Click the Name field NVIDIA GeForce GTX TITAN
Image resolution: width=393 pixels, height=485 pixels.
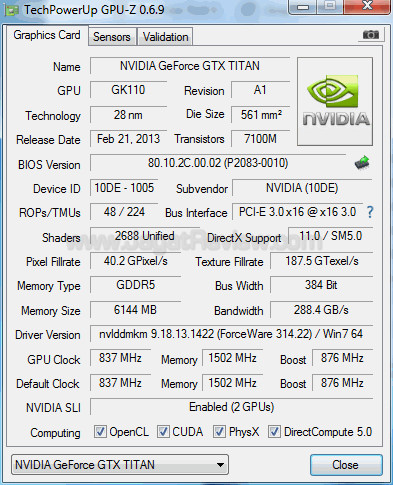[190, 66]
